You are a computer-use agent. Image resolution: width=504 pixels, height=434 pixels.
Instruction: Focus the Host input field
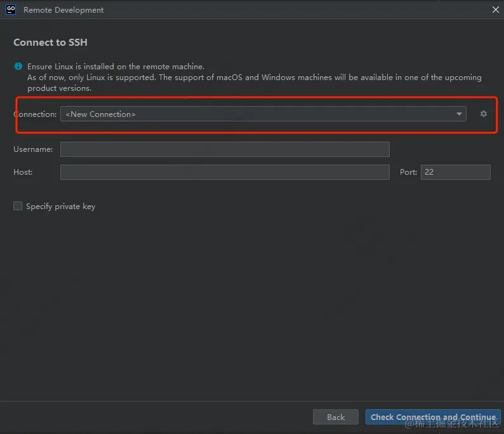225,172
